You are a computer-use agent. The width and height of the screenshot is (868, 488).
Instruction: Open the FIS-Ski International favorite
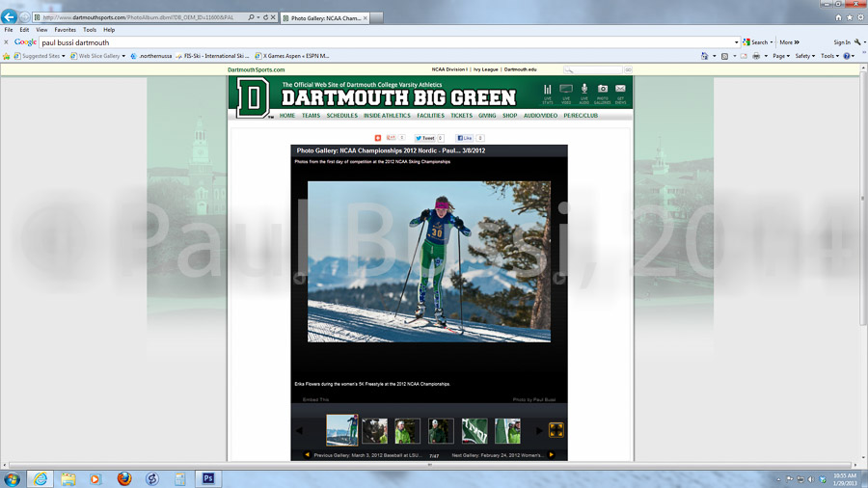(x=212, y=56)
